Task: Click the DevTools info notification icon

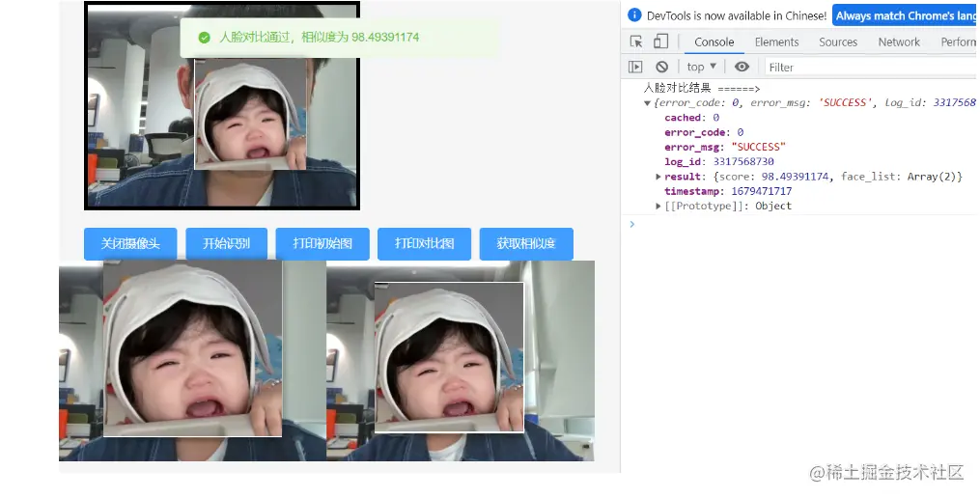Action: click(634, 15)
